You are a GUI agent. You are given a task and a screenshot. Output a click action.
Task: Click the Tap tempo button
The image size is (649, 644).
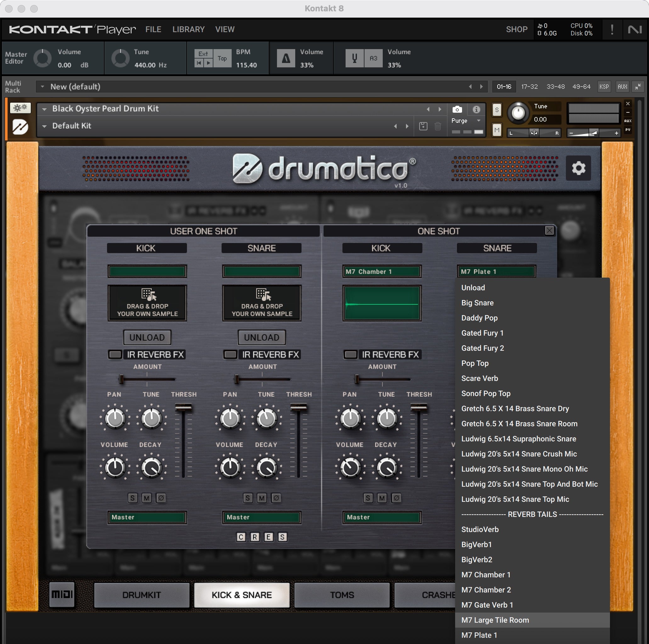tap(222, 59)
